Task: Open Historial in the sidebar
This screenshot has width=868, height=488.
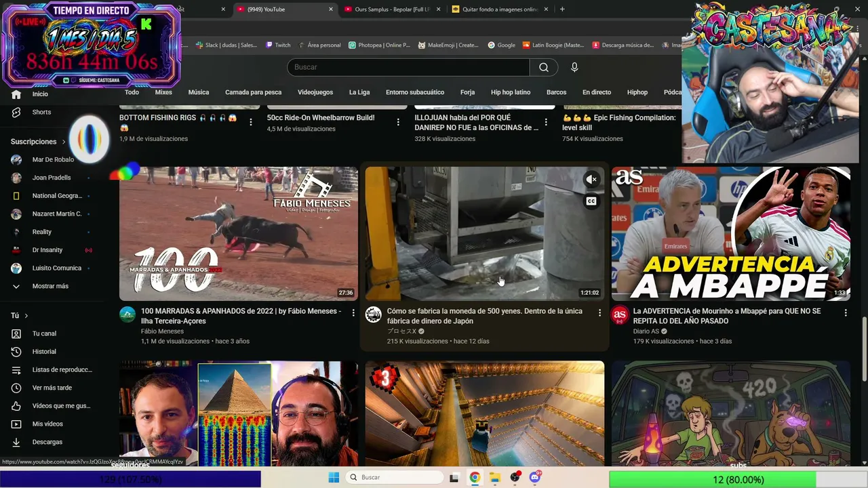Action: pyautogui.click(x=44, y=352)
